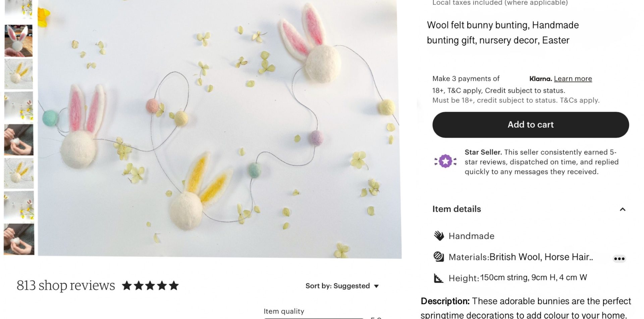644x319 pixels.
Task: Click the Materials yarn icon
Action: tap(439, 257)
